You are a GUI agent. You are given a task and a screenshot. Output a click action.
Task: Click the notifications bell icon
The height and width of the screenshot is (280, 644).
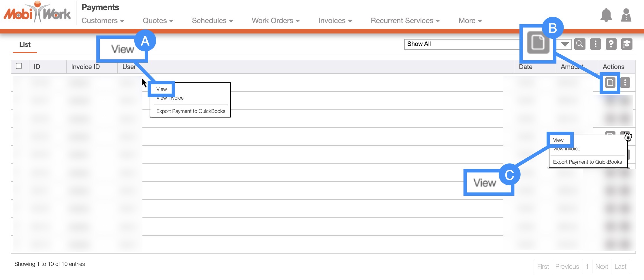click(x=606, y=15)
